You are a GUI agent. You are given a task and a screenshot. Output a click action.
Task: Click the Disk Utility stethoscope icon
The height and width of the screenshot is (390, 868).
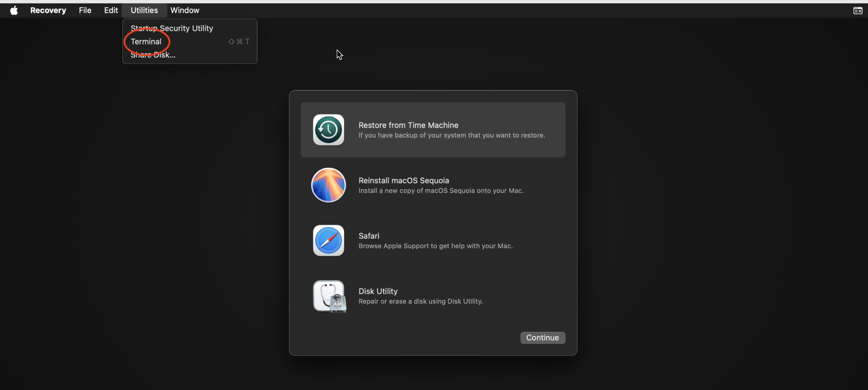[x=329, y=296]
